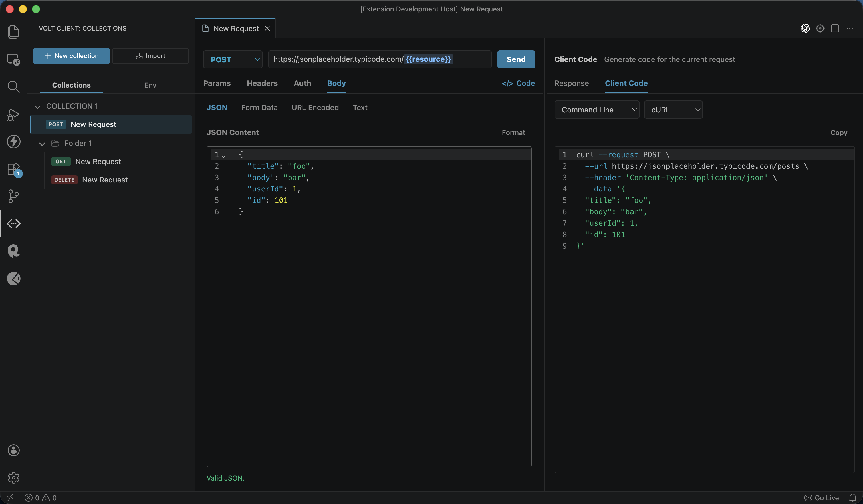The image size is (863, 504).
Task: Open the editor More Actions ellipsis
Action: [x=850, y=28]
